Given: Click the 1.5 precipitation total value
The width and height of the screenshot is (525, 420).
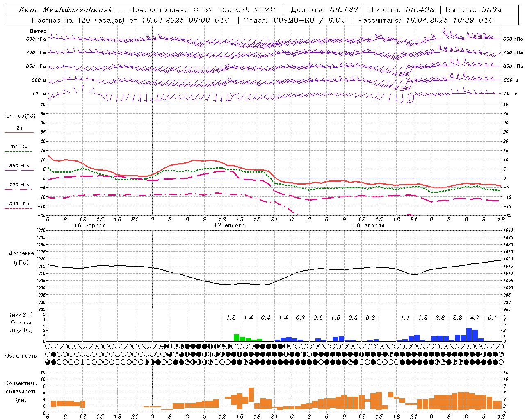Looking at the screenshot, I should [336, 318].
